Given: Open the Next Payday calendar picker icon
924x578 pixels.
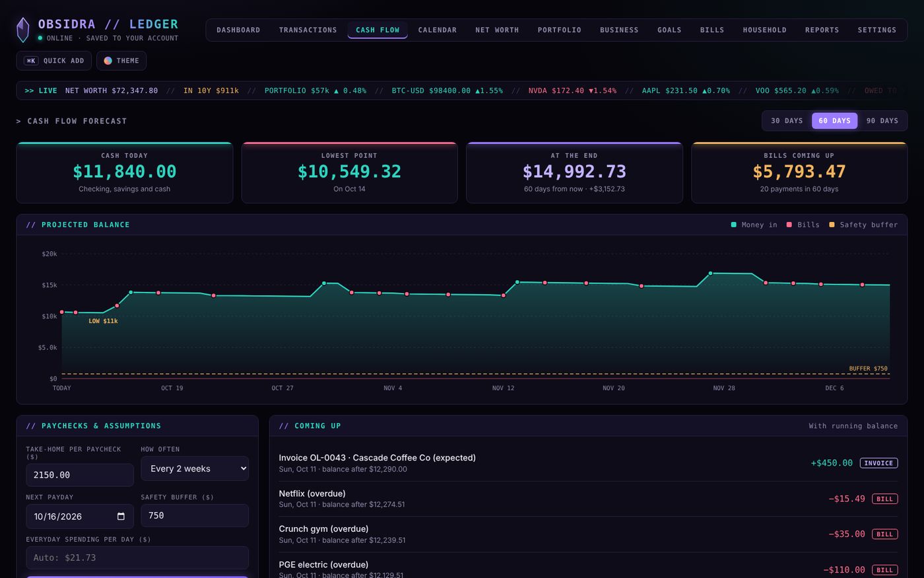Looking at the screenshot, I should pos(121,517).
